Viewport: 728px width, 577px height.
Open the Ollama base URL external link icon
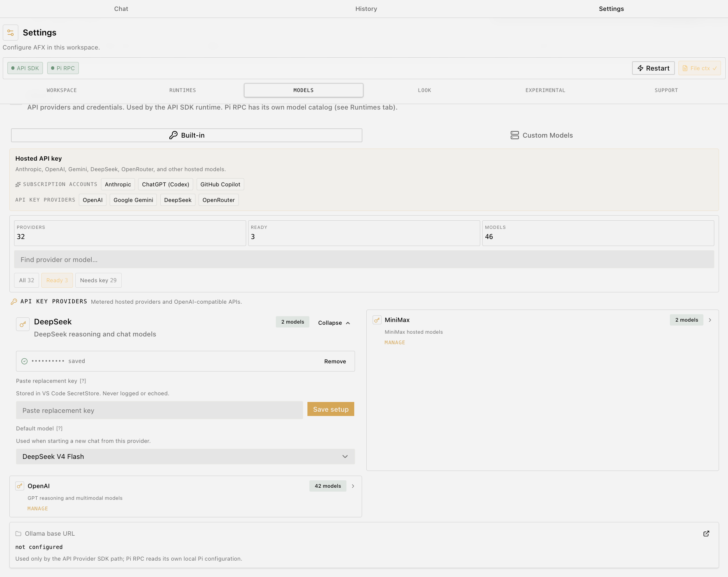click(706, 534)
